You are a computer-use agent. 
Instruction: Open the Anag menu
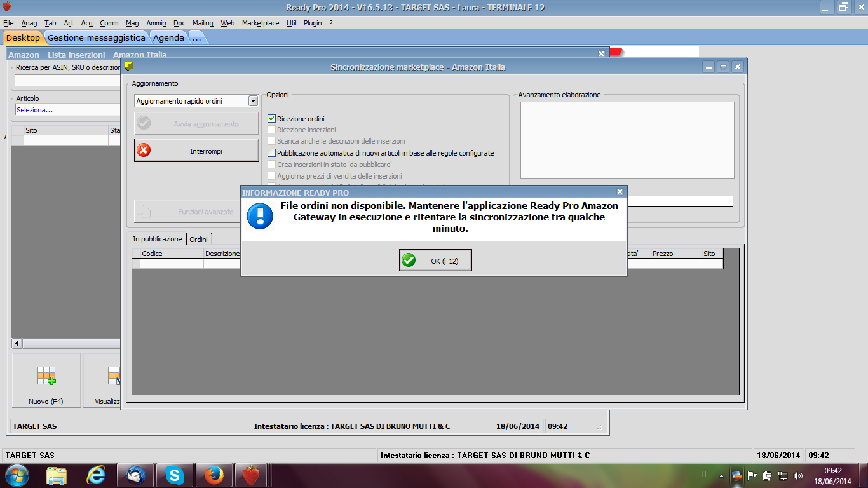click(x=29, y=23)
